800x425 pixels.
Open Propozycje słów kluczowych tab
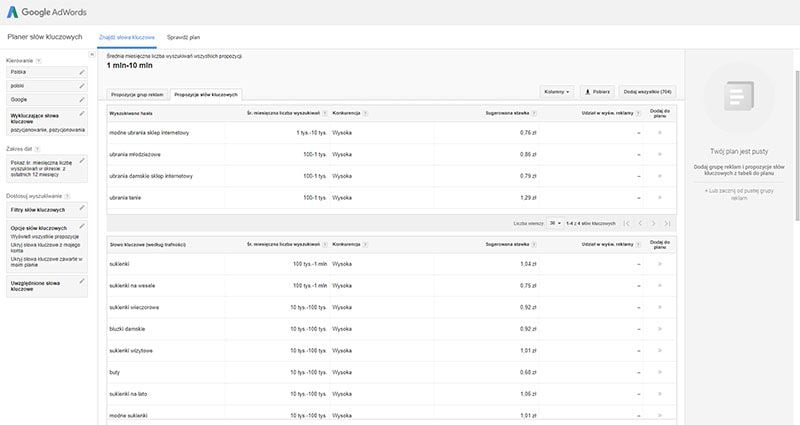pos(206,95)
